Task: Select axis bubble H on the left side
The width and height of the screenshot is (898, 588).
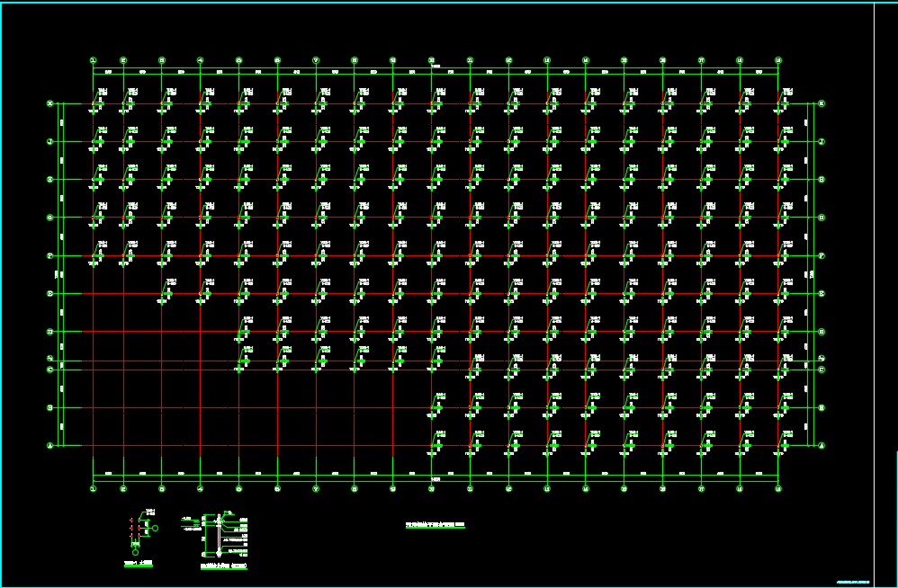Action: [49, 180]
